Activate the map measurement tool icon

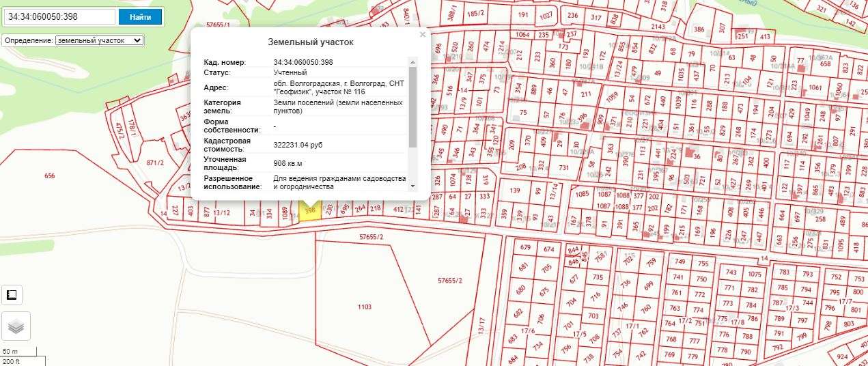click(x=12, y=295)
